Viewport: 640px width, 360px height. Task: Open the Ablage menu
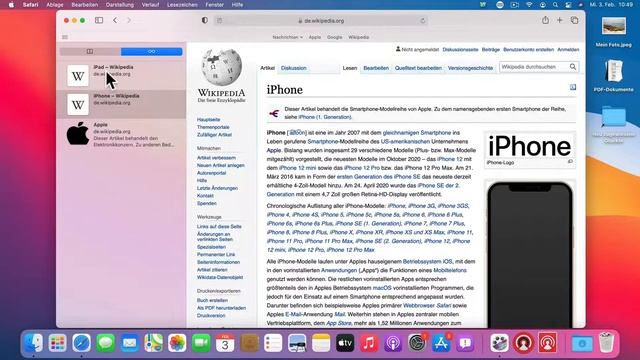55,5
